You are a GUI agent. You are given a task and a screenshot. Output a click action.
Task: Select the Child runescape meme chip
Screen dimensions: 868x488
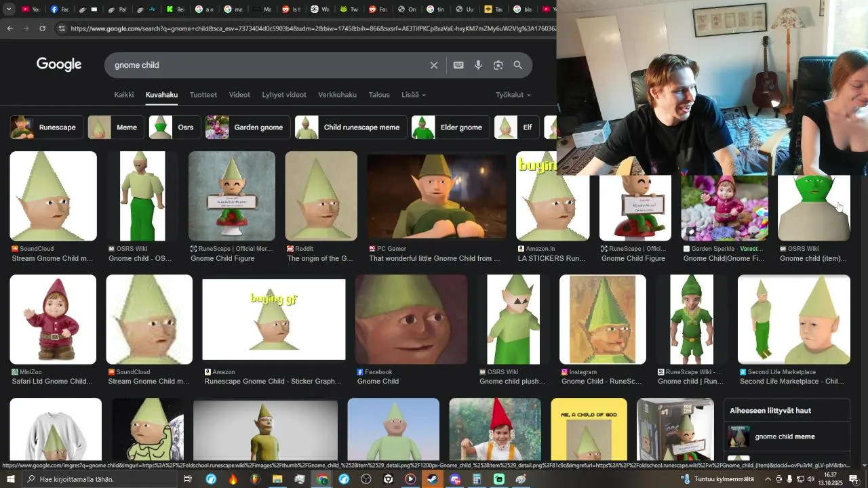pos(351,127)
